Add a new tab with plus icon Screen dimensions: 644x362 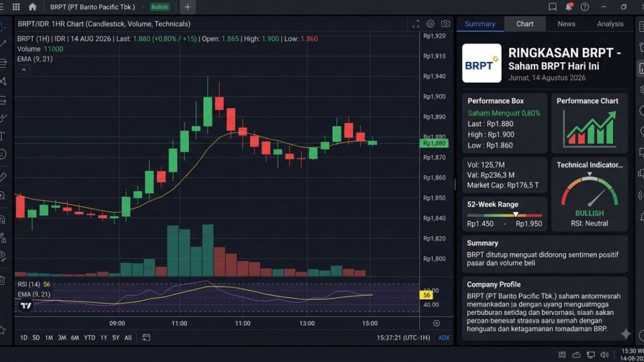(187, 7)
